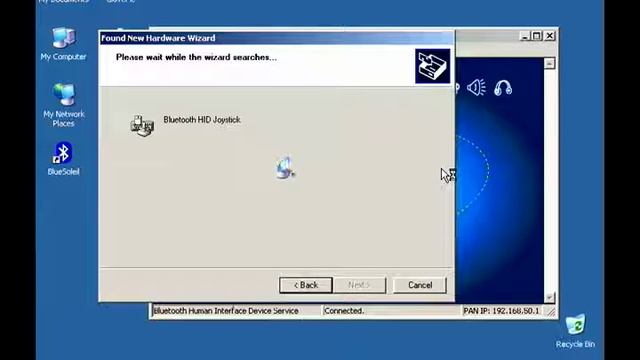Cancel the Found New Hardware Wizard

click(x=420, y=285)
